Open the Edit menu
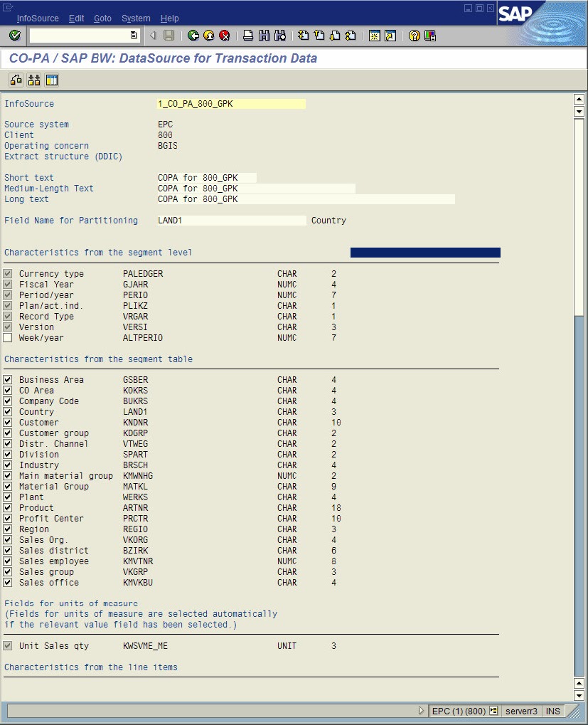 (x=76, y=18)
